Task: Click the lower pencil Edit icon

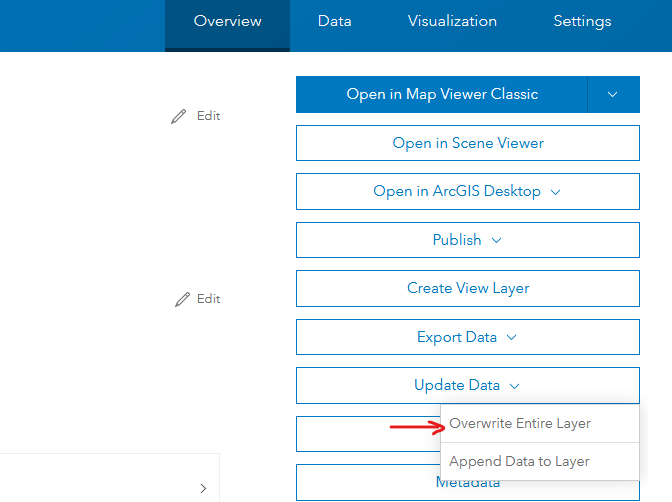Action: pos(182,299)
